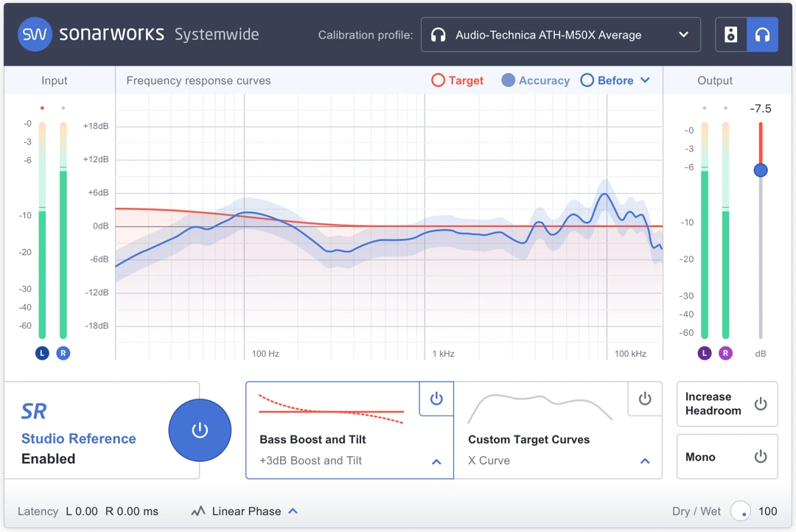Click the output L channel badge
Image resolution: width=796 pixels, height=532 pixels.
click(x=704, y=353)
